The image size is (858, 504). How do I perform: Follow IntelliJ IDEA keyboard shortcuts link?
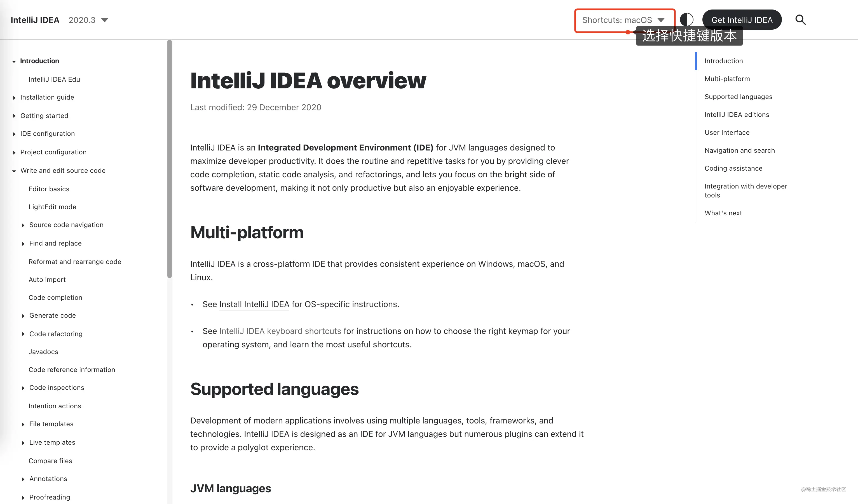click(x=280, y=331)
